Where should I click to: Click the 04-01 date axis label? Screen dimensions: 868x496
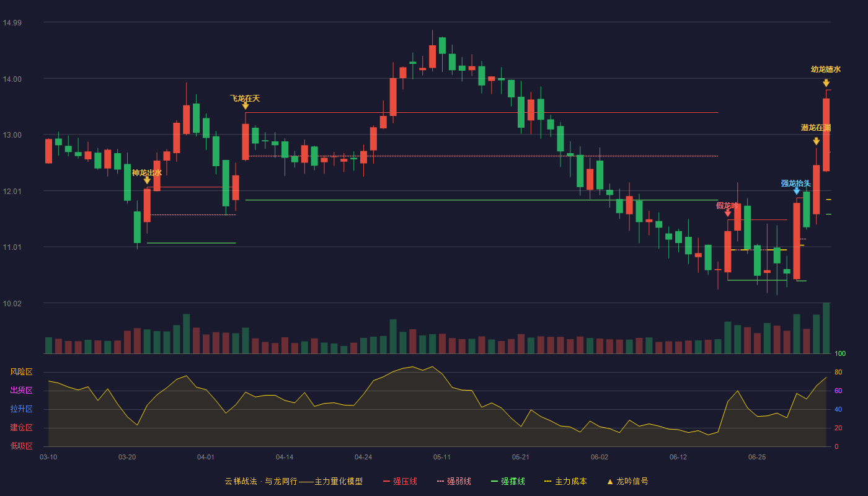point(206,457)
